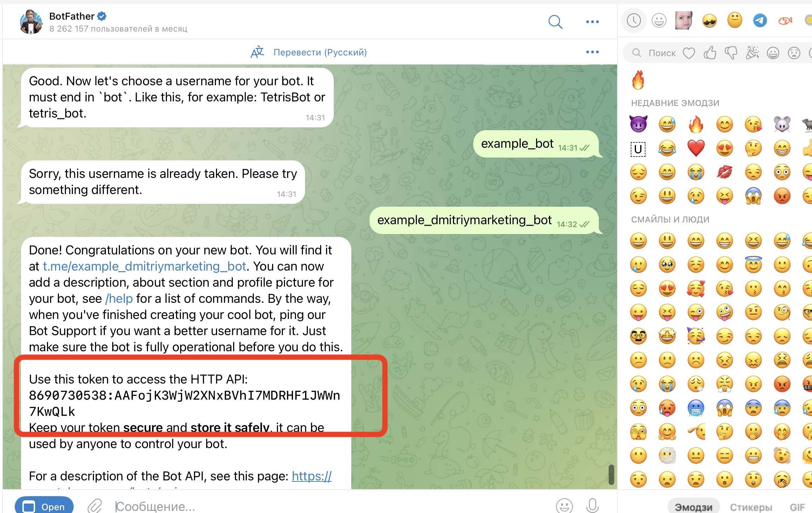Screen dimensions: 812x513
Task: Open the Telegram logo emoji pack
Action: tap(760, 21)
